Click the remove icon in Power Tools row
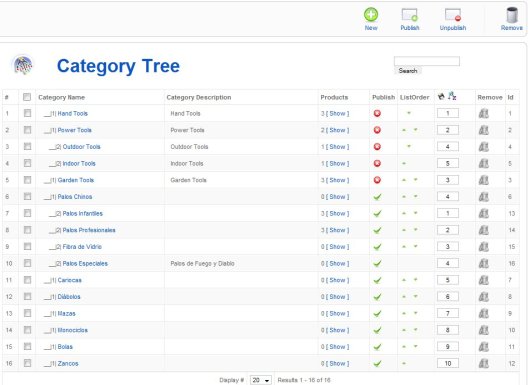Image resolution: width=530 pixels, height=385 pixels. click(x=484, y=130)
